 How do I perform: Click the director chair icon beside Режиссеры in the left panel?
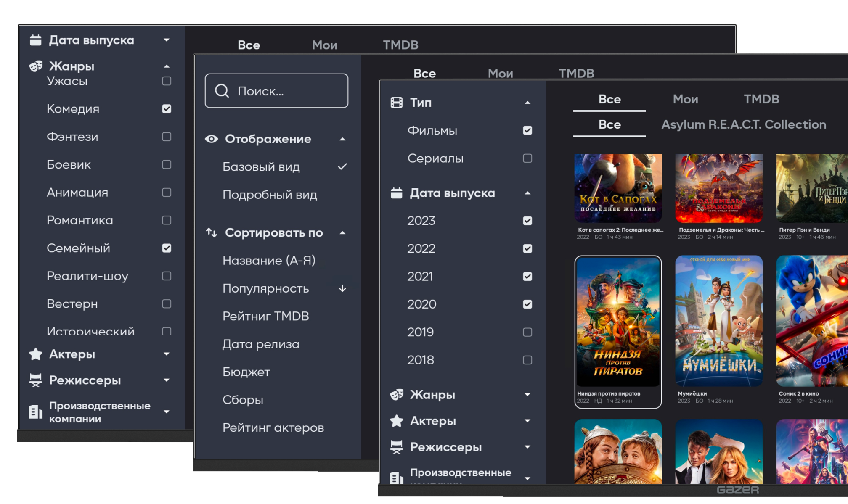point(36,380)
